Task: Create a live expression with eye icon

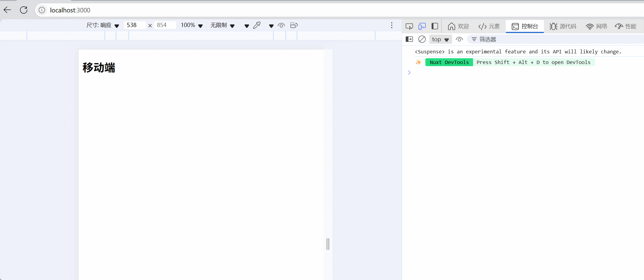Action: [x=459, y=39]
